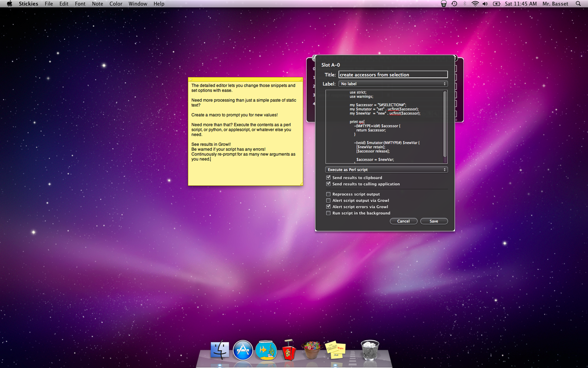Screen dimensions: 588x368
Task: Open the Trash in the Dock
Action: coord(370,350)
